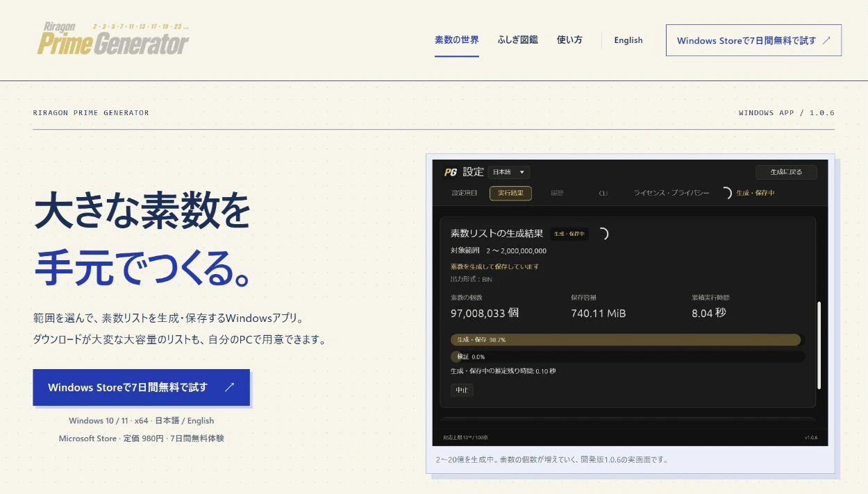Click the large blue Windows Store trial button
This screenshot has height=494, width=868.
coord(141,387)
